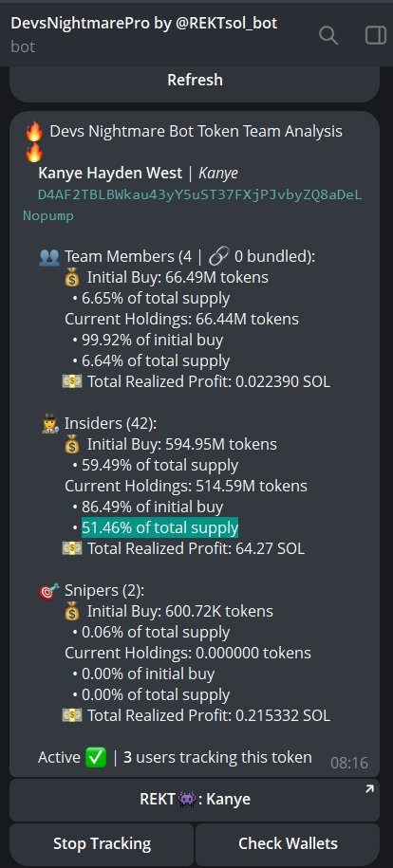The height and width of the screenshot is (868, 393).
Task: Open the chat search magnifier icon
Action: 328,36
